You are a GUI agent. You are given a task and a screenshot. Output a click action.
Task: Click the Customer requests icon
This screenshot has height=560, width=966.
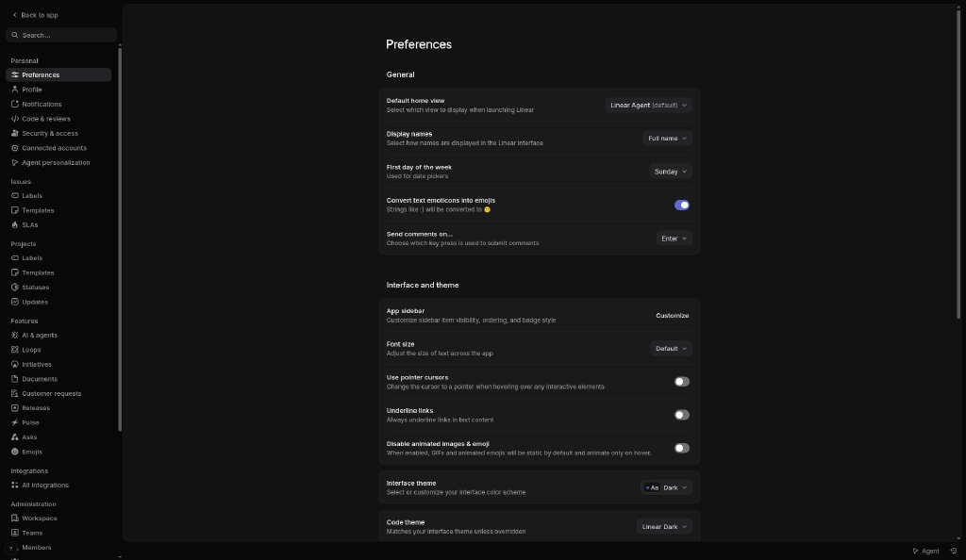tap(15, 394)
